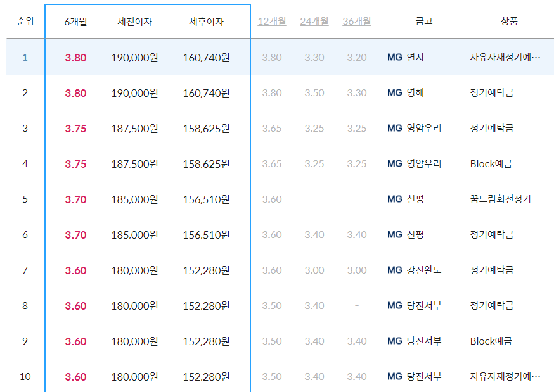
Task: Click 185,000원 pre-tax interest in rank 5 row
Action: (x=134, y=199)
